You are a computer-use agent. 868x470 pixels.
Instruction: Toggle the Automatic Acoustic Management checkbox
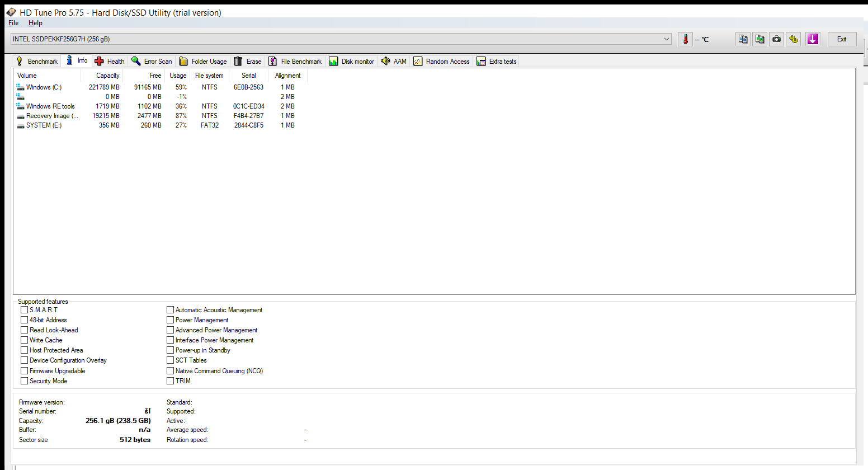tap(170, 310)
